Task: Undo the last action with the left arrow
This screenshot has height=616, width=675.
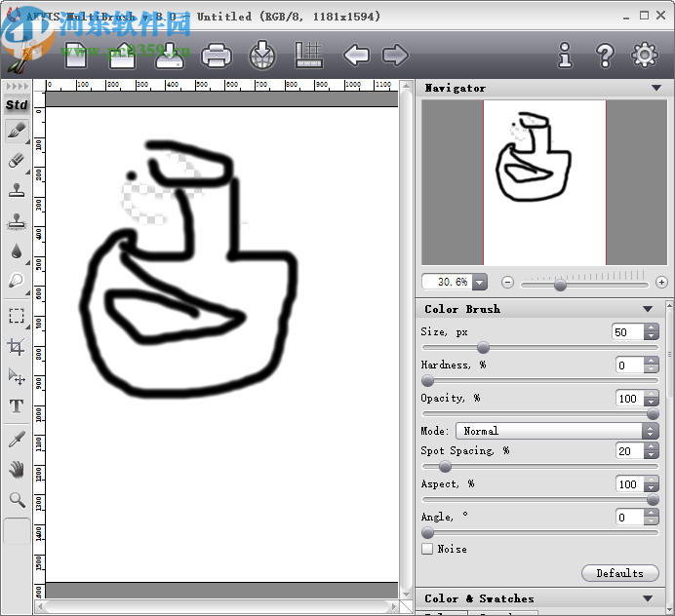Action: [356, 55]
